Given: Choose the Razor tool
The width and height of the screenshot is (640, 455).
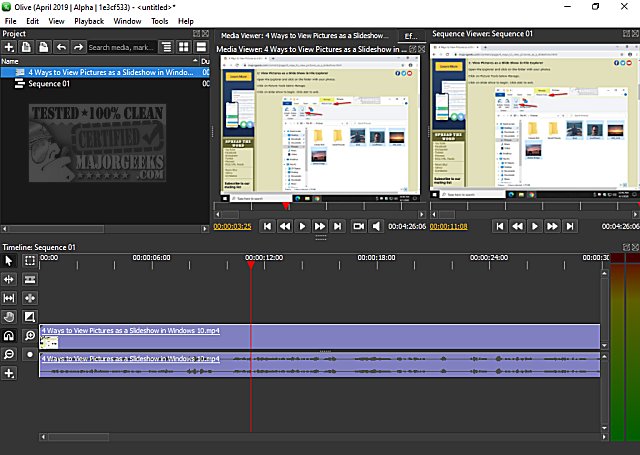Looking at the screenshot, I should [x=30, y=279].
